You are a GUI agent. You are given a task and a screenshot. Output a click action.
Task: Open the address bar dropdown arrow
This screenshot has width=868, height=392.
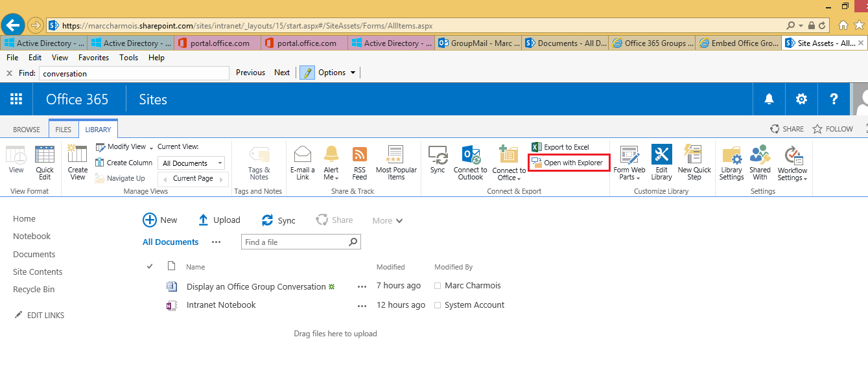point(801,26)
